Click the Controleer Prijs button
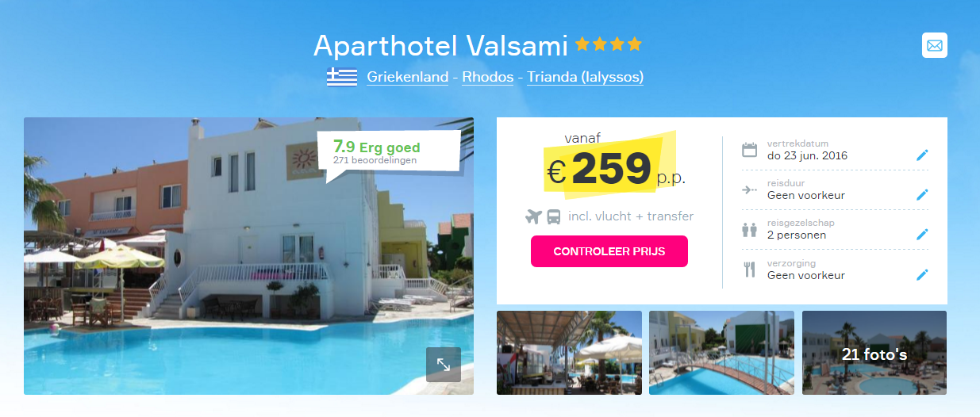 click(609, 251)
